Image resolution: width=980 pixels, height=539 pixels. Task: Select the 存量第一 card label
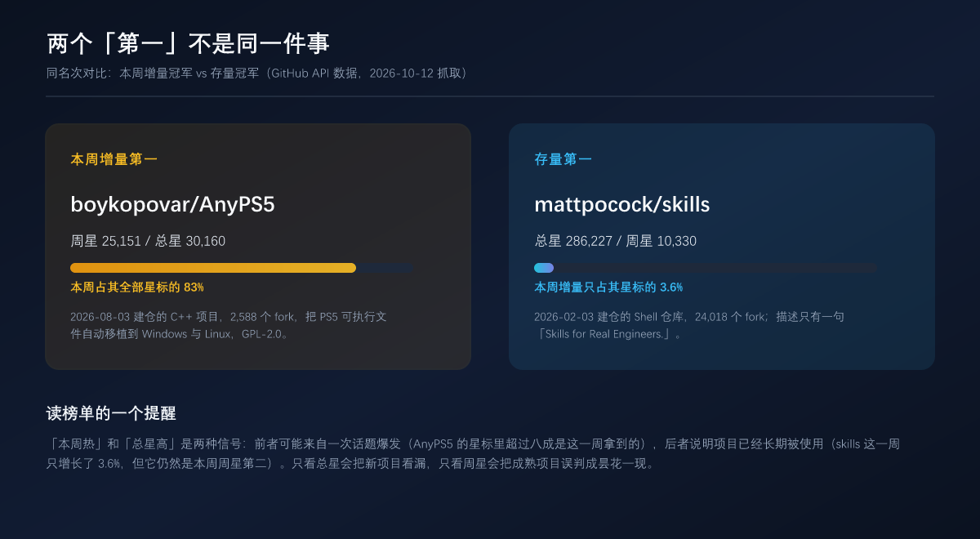point(563,159)
